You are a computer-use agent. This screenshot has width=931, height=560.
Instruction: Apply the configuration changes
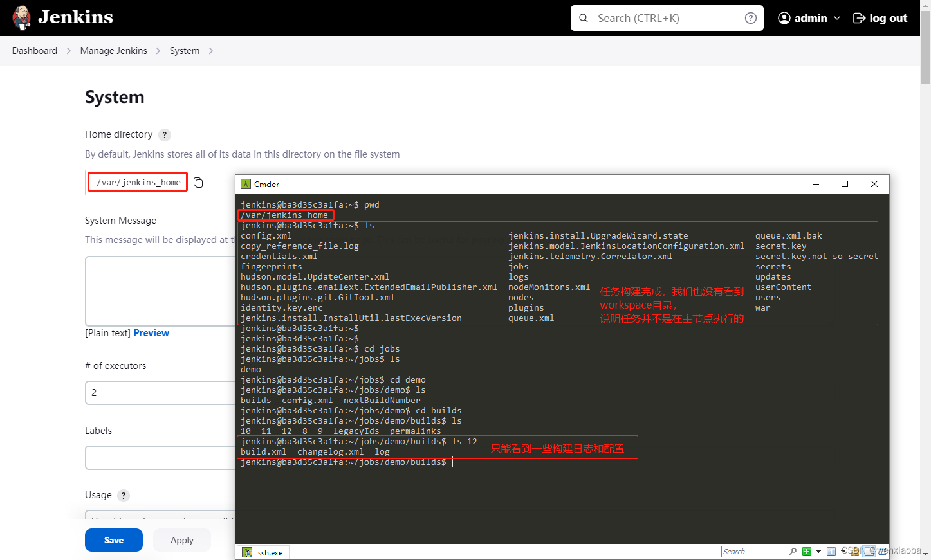(182, 540)
